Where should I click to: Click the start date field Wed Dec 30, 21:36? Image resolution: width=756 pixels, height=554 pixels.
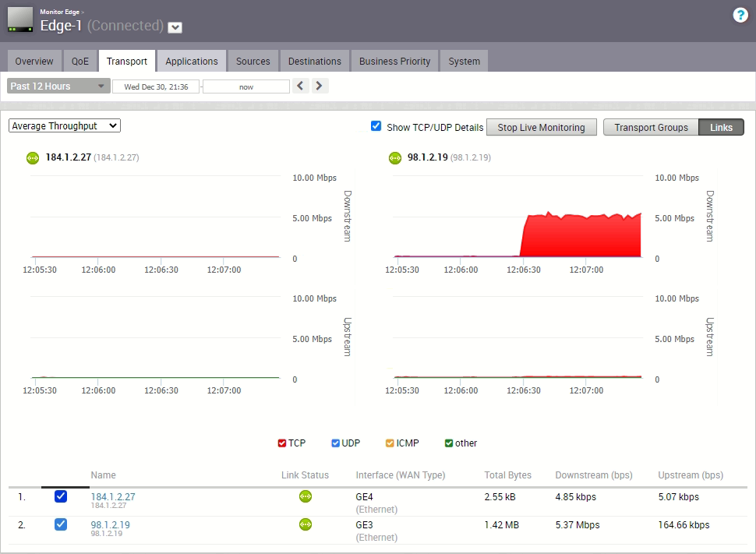156,86
